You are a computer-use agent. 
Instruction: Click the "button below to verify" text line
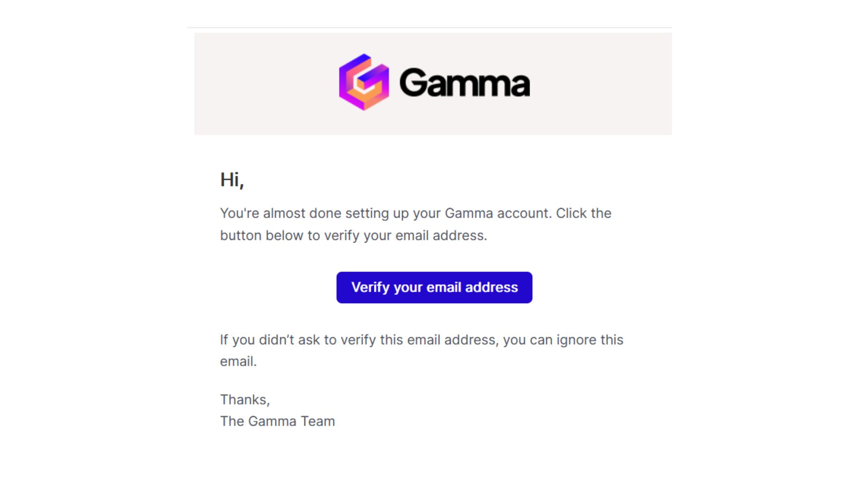pyautogui.click(x=354, y=235)
